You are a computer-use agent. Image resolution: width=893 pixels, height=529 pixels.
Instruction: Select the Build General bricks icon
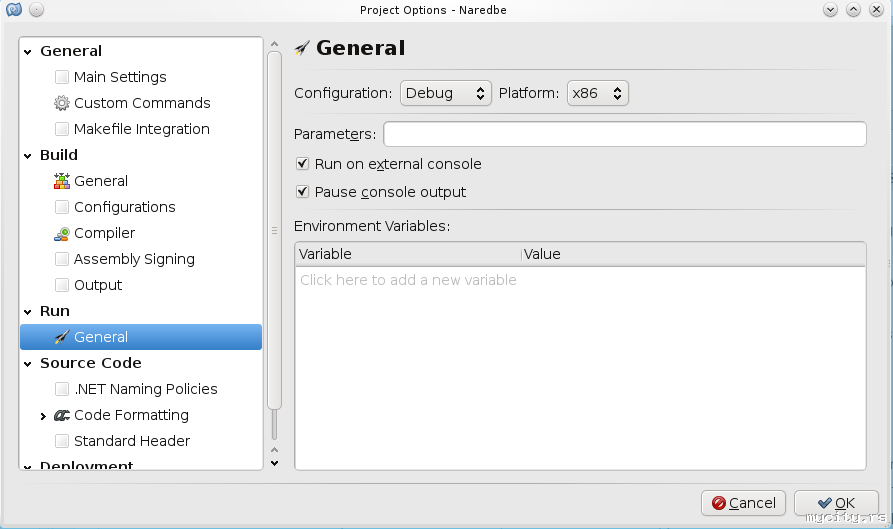(x=62, y=181)
